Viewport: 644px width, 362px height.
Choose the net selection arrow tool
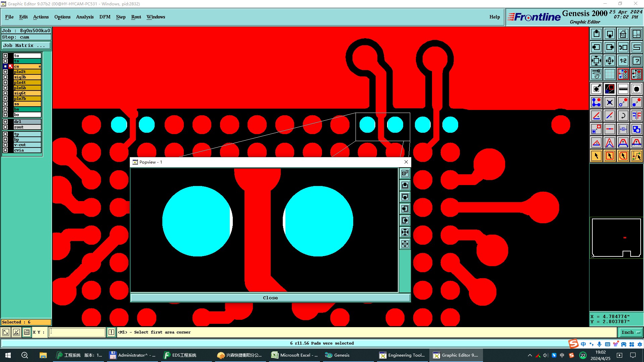point(636,156)
